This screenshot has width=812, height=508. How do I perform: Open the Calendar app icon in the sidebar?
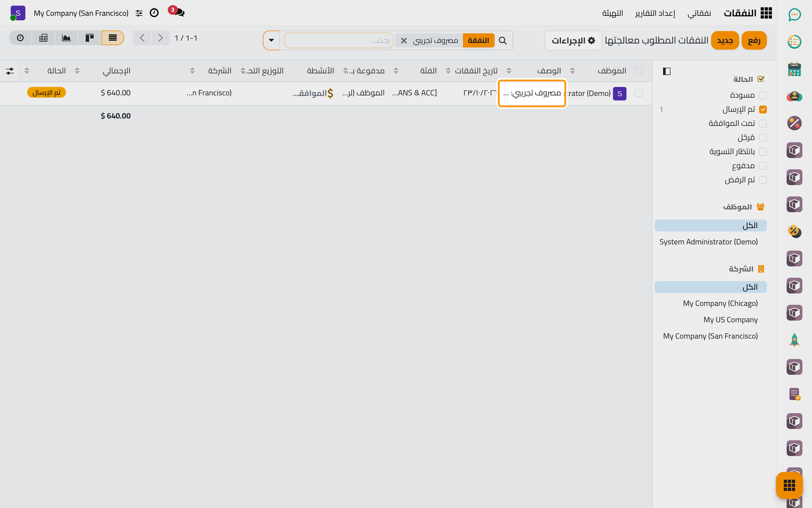click(794, 69)
